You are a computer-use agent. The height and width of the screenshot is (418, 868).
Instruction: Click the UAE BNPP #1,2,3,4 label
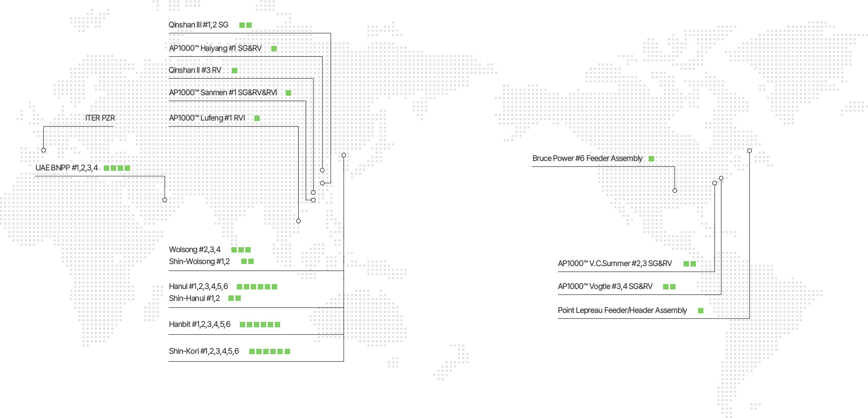click(x=67, y=168)
